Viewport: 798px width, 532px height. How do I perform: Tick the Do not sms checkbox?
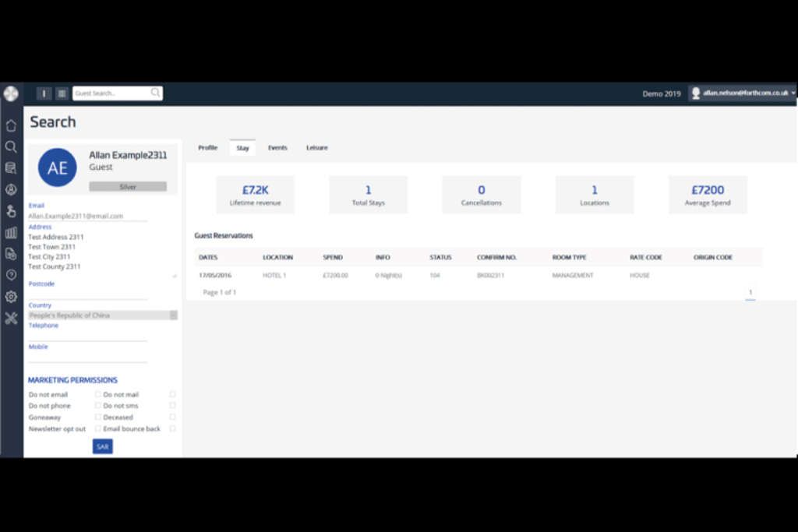172,406
